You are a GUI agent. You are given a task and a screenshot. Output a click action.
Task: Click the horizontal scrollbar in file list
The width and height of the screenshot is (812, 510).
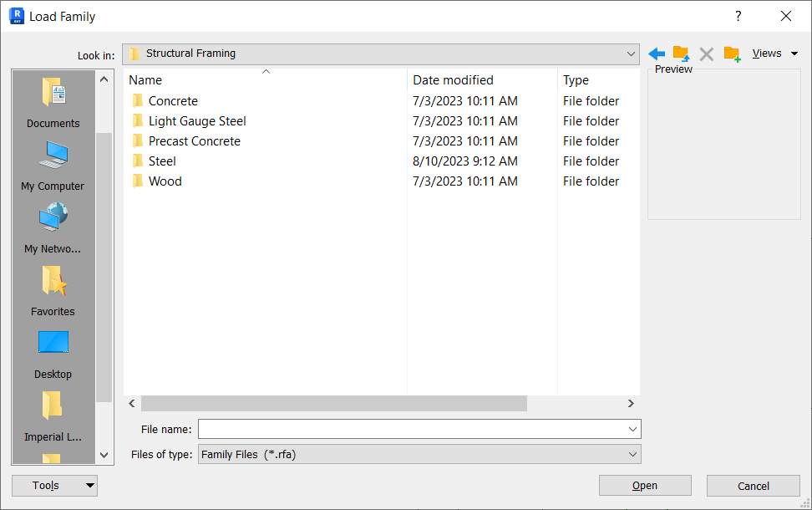[x=334, y=404]
